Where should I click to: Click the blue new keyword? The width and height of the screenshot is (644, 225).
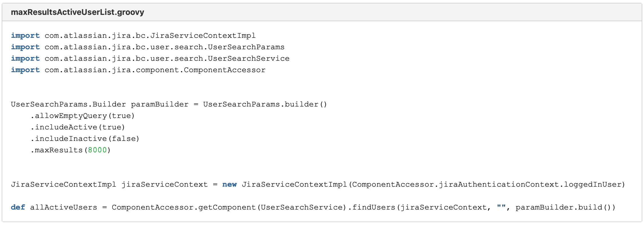230,184
